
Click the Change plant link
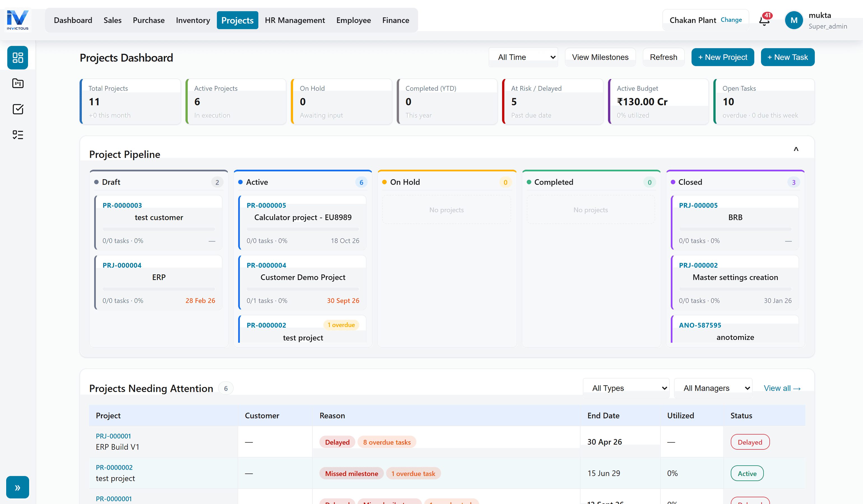(731, 20)
